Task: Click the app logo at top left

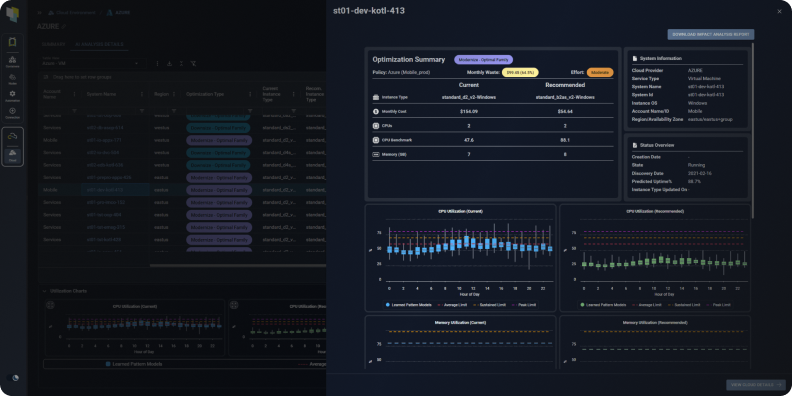Action: pos(12,15)
